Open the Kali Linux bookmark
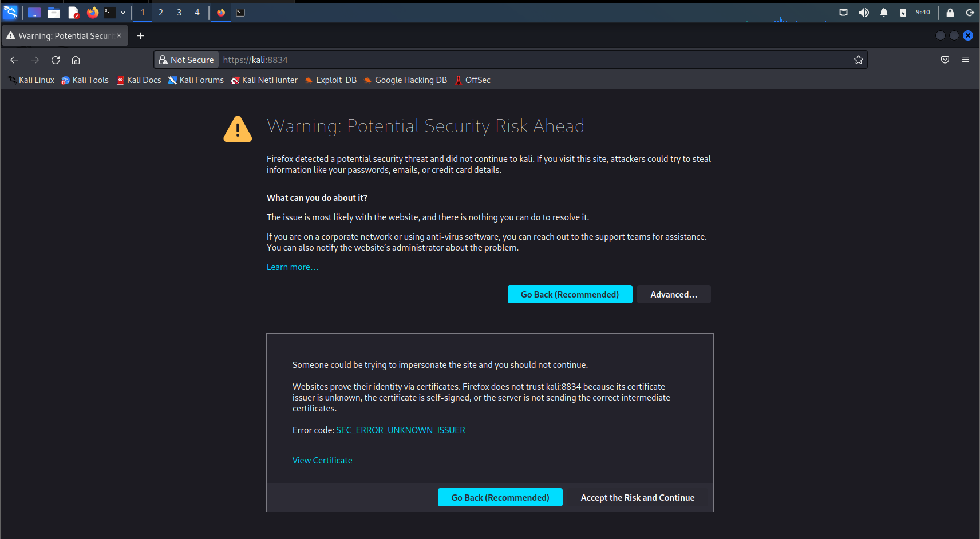Image resolution: width=980 pixels, height=539 pixels. [x=31, y=80]
